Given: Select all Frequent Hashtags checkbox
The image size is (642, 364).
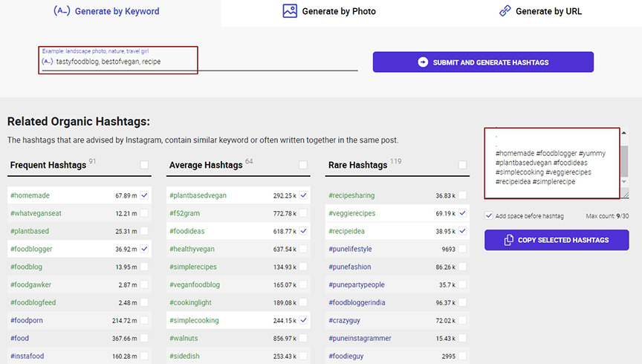Looking at the screenshot, I should (144, 165).
